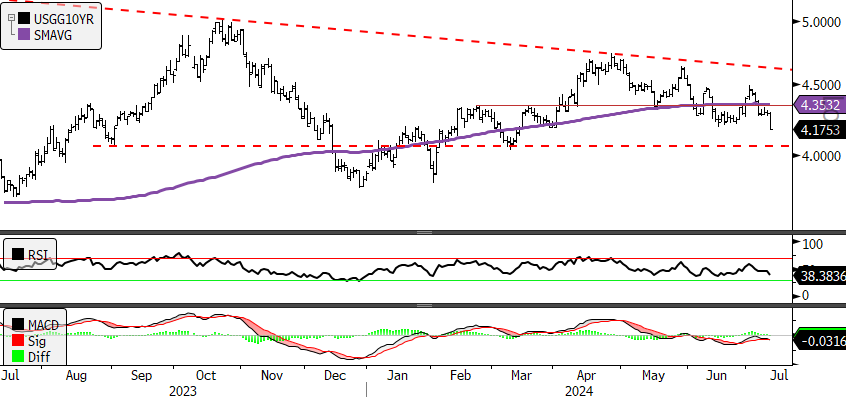Click the green Diff legend swatch
Viewport: 846px width, 397px height.
18,357
